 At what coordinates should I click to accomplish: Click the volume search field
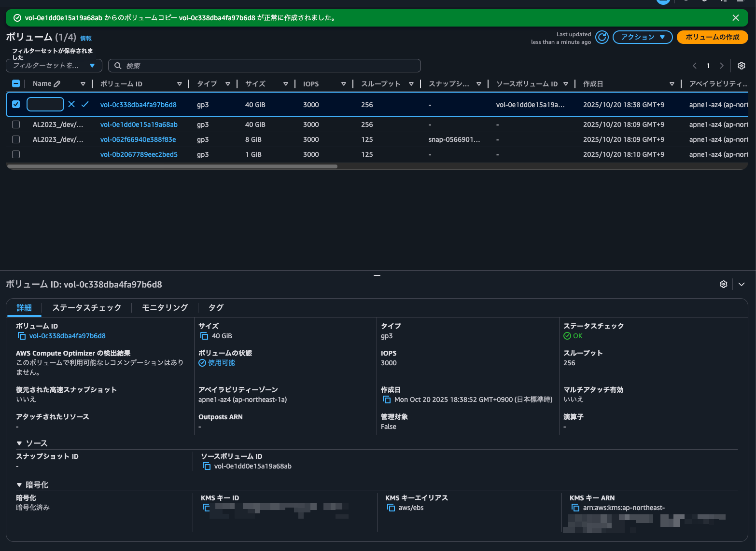[x=265, y=66]
